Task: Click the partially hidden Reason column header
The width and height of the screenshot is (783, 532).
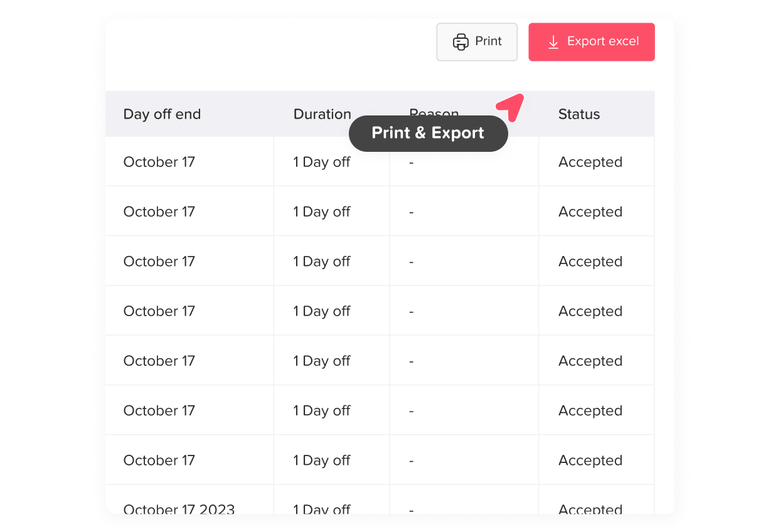Action: [x=434, y=112]
